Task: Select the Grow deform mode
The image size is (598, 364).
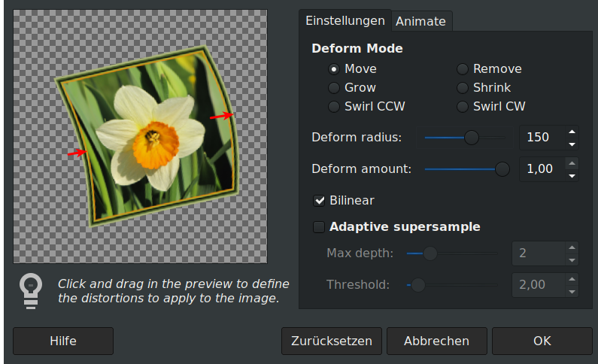Action: (334, 88)
